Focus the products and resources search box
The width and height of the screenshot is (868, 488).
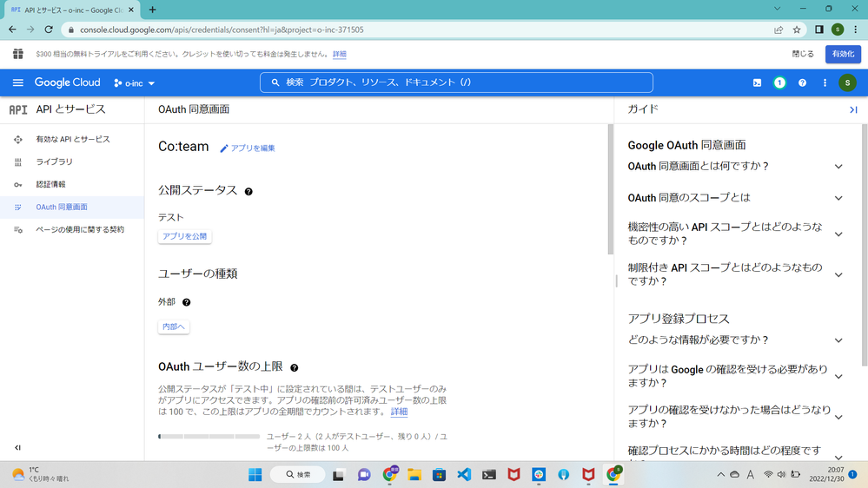[456, 82]
